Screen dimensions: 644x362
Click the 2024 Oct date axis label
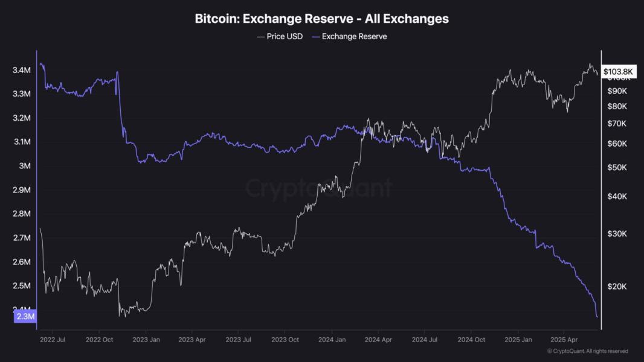471,340
